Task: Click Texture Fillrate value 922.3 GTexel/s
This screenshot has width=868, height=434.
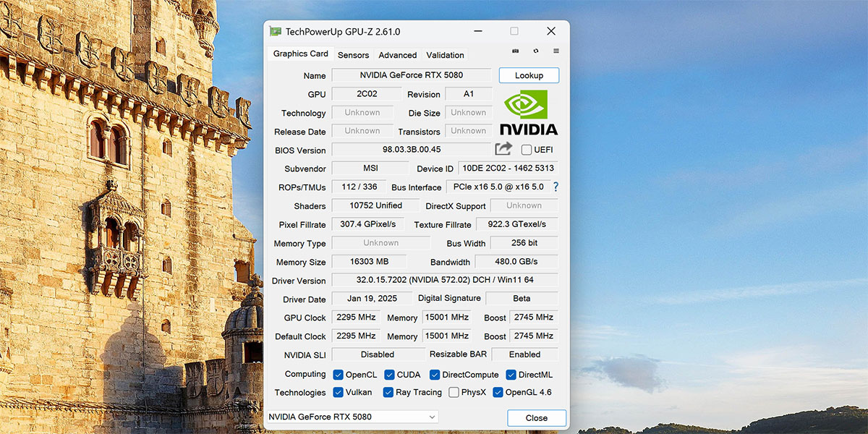Action: pyautogui.click(x=517, y=224)
